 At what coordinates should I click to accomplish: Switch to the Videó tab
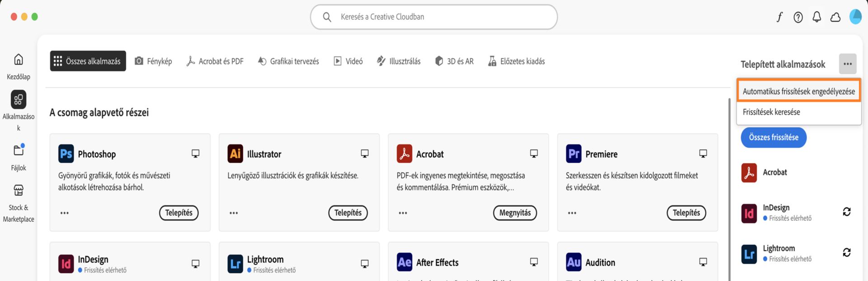pyautogui.click(x=348, y=61)
